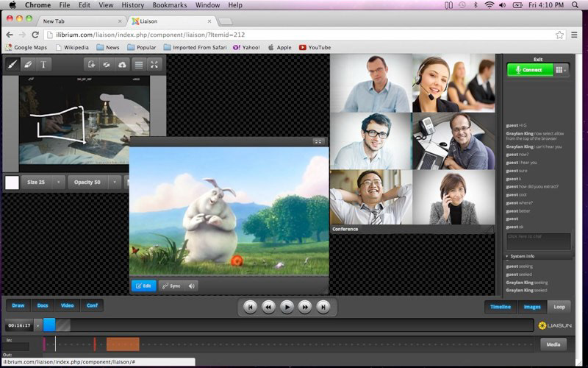Mute the video with speaker icon
Image resolution: width=588 pixels, height=368 pixels.
click(x=192, y=286)
